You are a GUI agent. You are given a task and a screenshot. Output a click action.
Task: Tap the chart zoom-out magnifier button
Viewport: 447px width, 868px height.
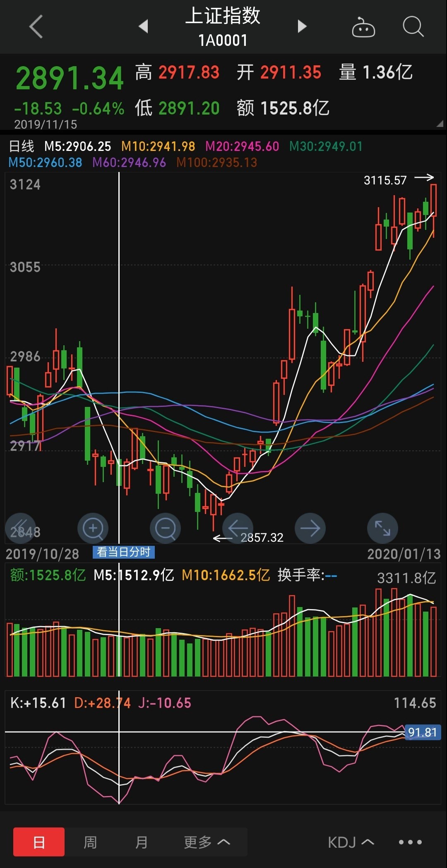click(x=166, y=528)
